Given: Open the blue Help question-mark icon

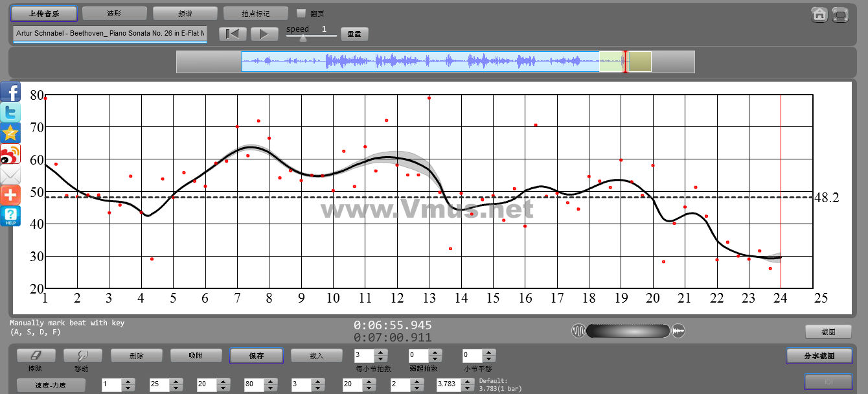Looking at the screenshot, I should pos(10,216).
